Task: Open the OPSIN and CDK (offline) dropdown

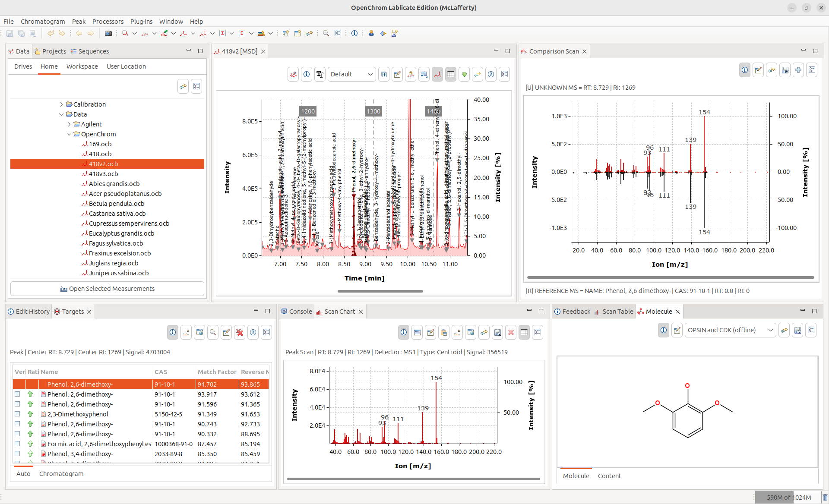Action: pos(730,330)
